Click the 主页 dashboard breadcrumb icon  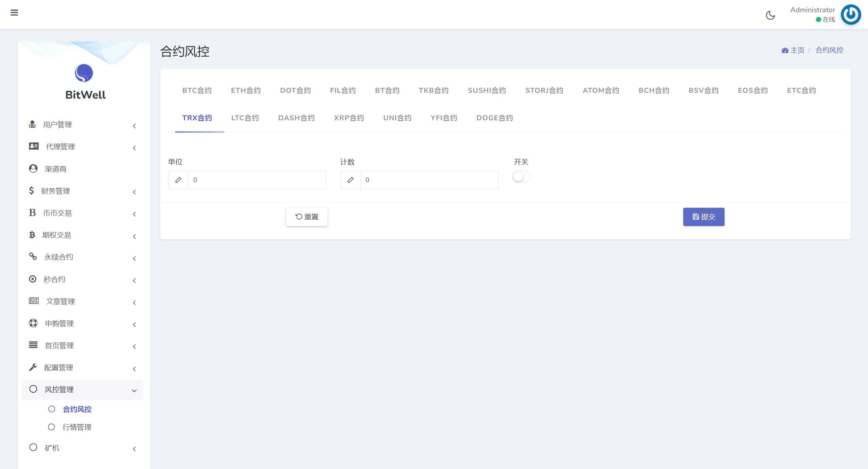pos(785,50)
